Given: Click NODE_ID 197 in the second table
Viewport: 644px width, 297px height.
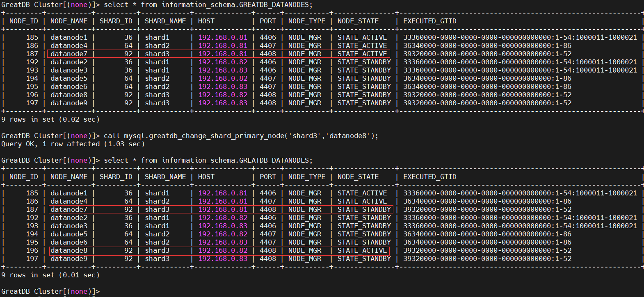Looking at the screenshot, I should point(32,258).
